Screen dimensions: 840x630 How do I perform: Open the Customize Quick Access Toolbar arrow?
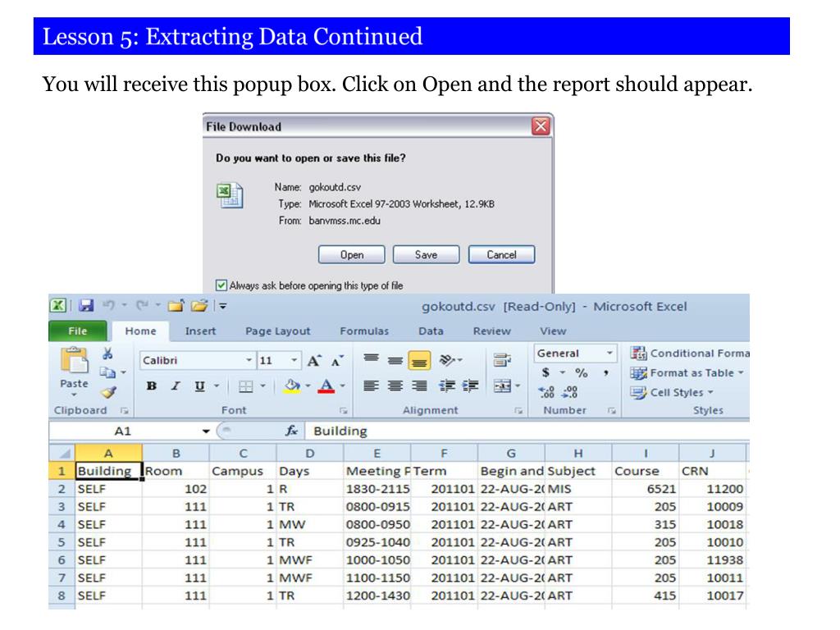(x=223, y=306)
